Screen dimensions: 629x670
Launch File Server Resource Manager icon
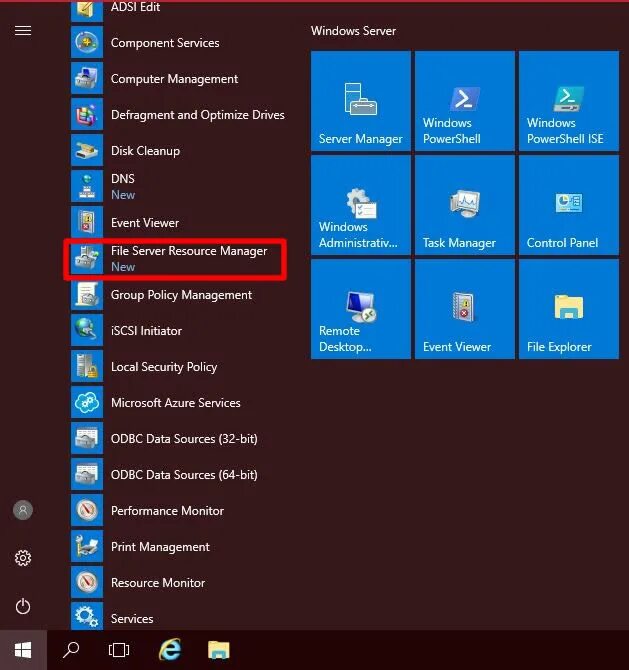click(87, 259)
